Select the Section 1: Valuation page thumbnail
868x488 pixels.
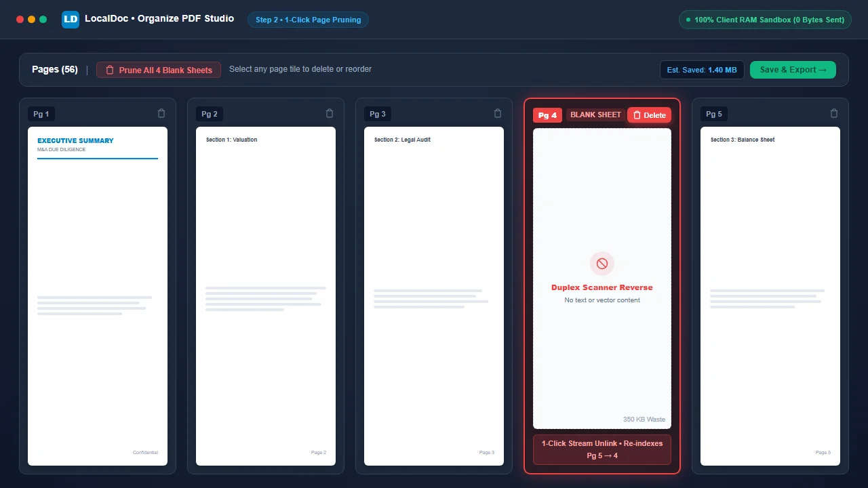pyautogui.click(x=266, y=296)
